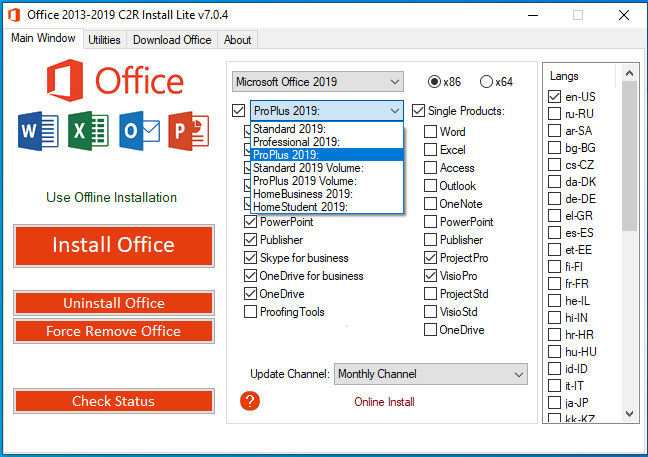Click the Excel application icon

[x=88, y=131]
